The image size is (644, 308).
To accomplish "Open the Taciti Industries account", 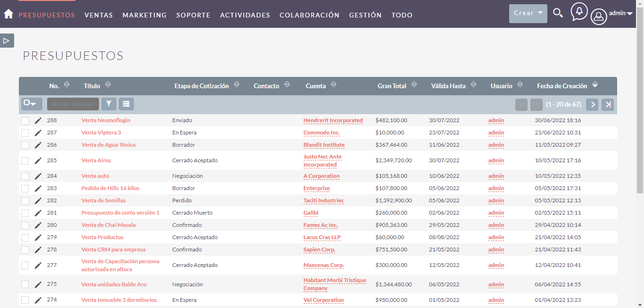I will click(x=323, y=200).
